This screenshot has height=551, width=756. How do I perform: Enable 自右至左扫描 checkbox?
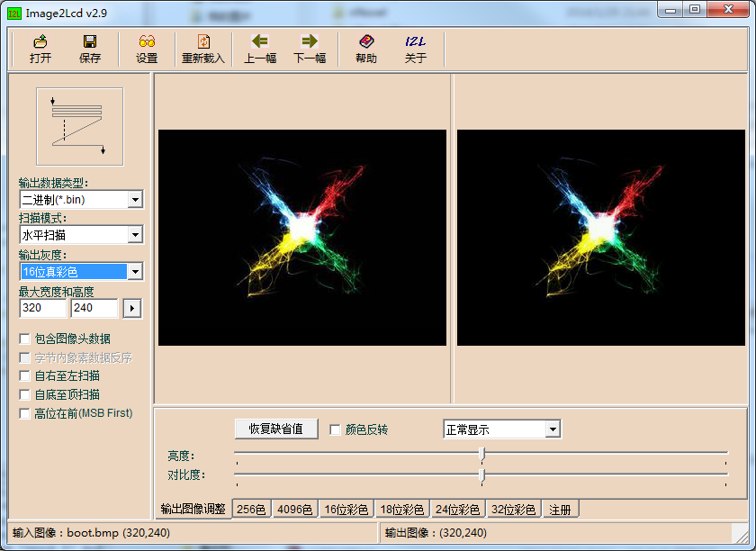tap(24, 375)
